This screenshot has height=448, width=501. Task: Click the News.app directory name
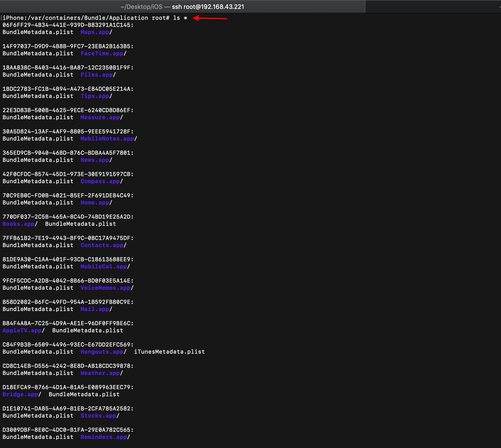95,160
